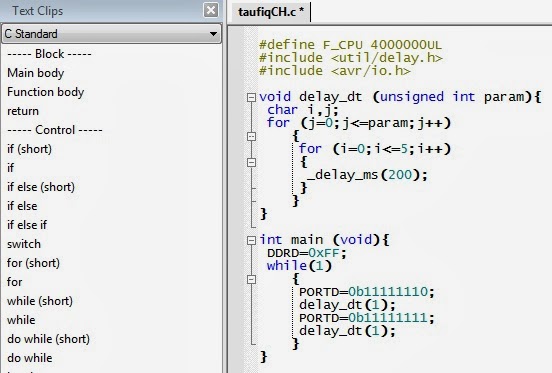The width and height of the screenshot is (552, 373).
Task: Click first delay_dt(1); after PORTD=0b11111110
Action: coord(347,305)
